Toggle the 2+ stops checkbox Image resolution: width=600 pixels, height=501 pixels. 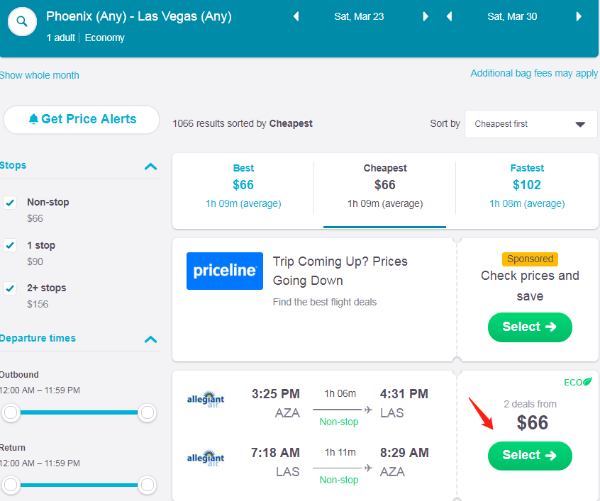coord(10,288)
